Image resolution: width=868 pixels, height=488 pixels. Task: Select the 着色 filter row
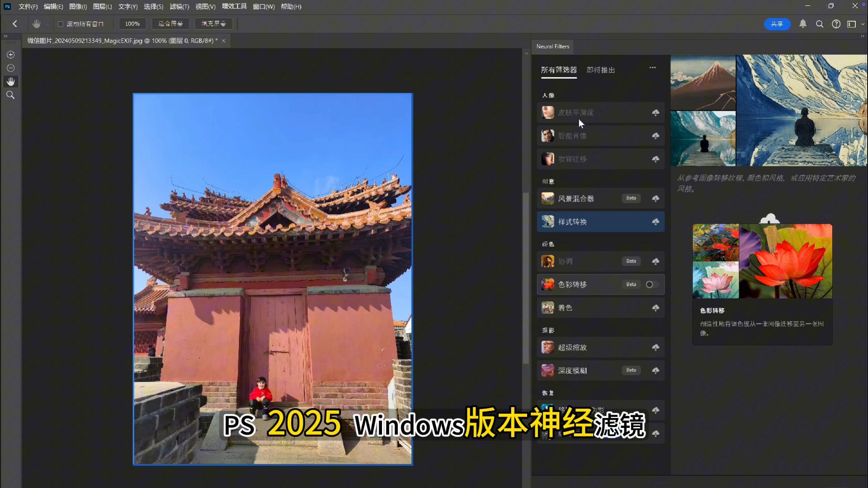pos(600,308)
